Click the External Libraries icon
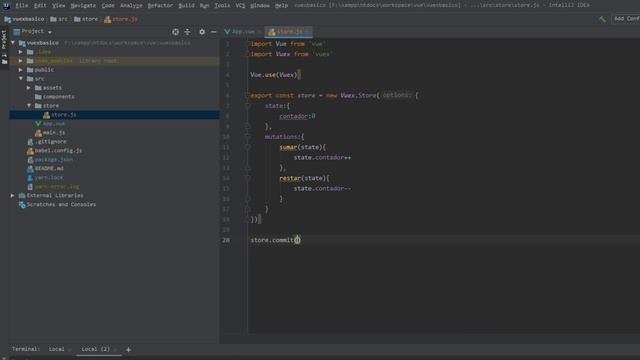 tap(22, 196)
